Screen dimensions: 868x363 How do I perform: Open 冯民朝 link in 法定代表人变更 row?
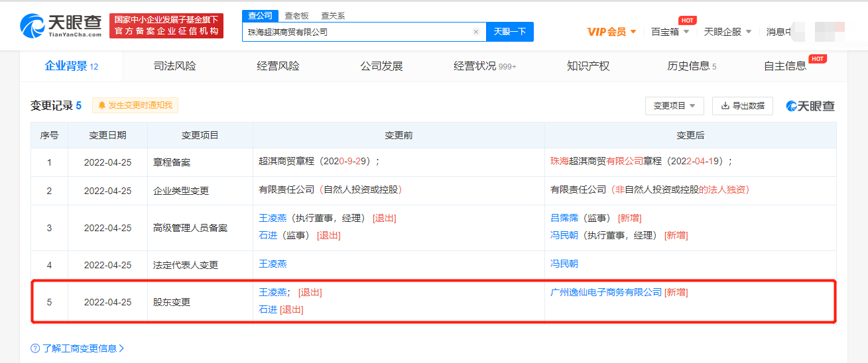point(564,264)
